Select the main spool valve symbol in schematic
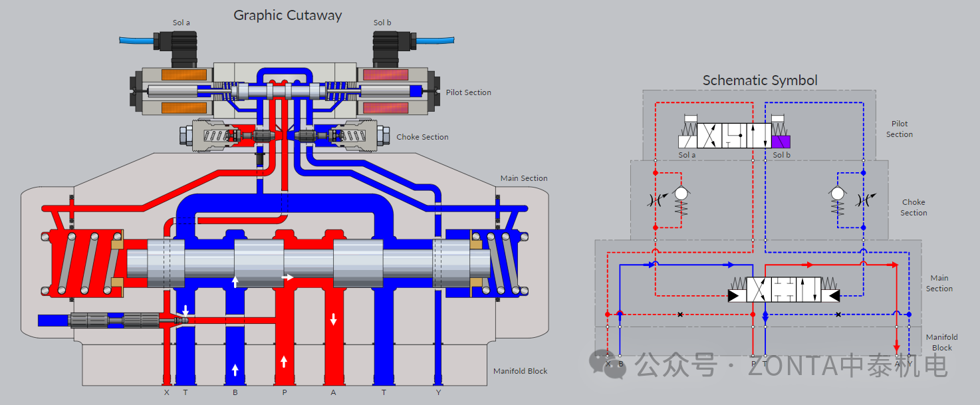The height and width of the screenshot is (405, 980). pos(784,290)
